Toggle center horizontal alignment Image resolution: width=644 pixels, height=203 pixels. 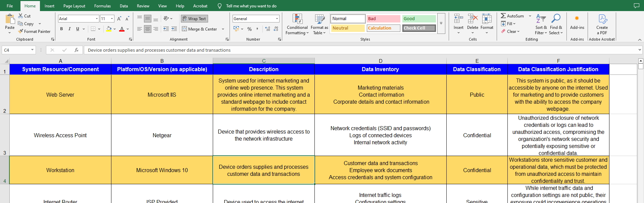(x=148, y=29)
